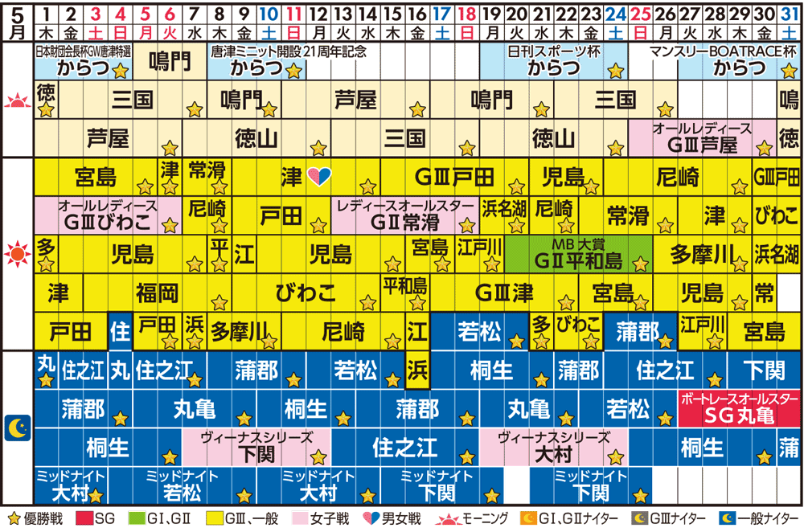Click the star in 唐津ミニット開設21周年記念 cell
Viewport: 804px width, 532px height.
point(293,71)
